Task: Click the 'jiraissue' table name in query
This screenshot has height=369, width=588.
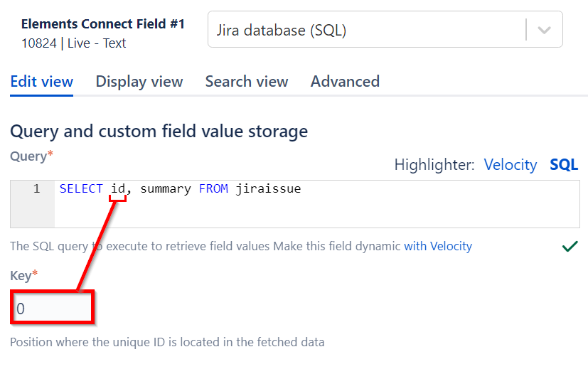Action: pyautogui.click(x=269, y=189)
